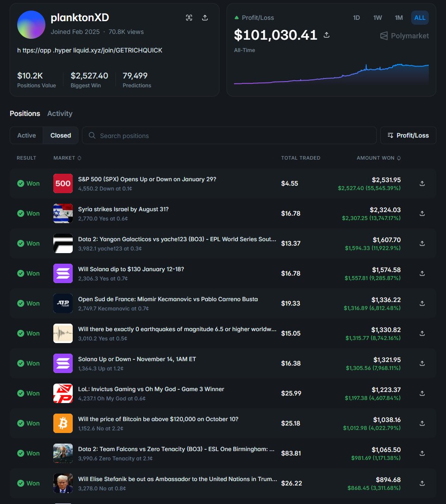Viewport: 446px width, 504px height.
Task: Click the TOTAL TRADED column header
Action: click(301, 158)
